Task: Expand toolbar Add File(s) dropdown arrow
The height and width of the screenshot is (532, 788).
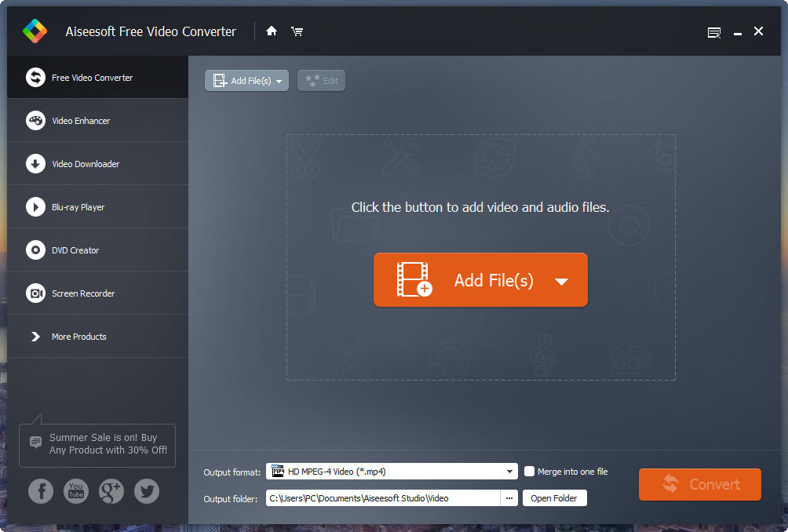Action: coord(279,82)
